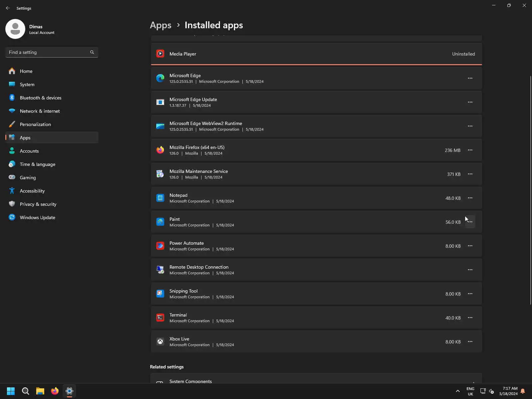Viewport: 532px width, 399px height.
Task: Open more options for Snipping Tool
Action: pyautogui.click(x=470, y=294)
